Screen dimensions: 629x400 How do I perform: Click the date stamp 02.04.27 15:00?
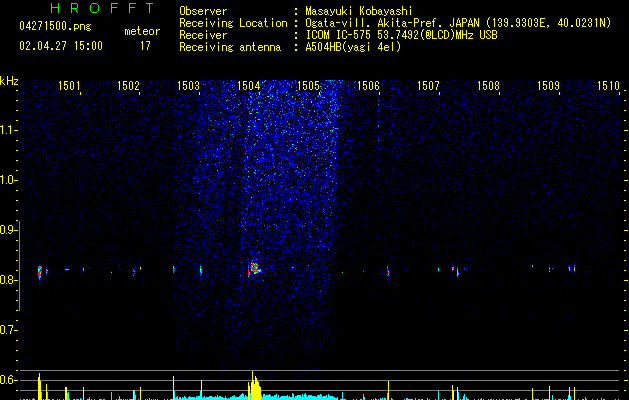(x=61, y=46)
